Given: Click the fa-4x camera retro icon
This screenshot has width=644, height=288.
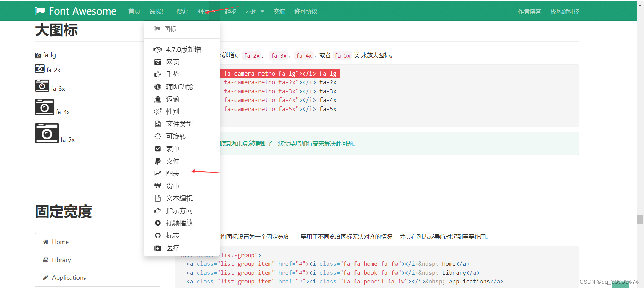Looking at the screenshot, I should pos(44,107).
